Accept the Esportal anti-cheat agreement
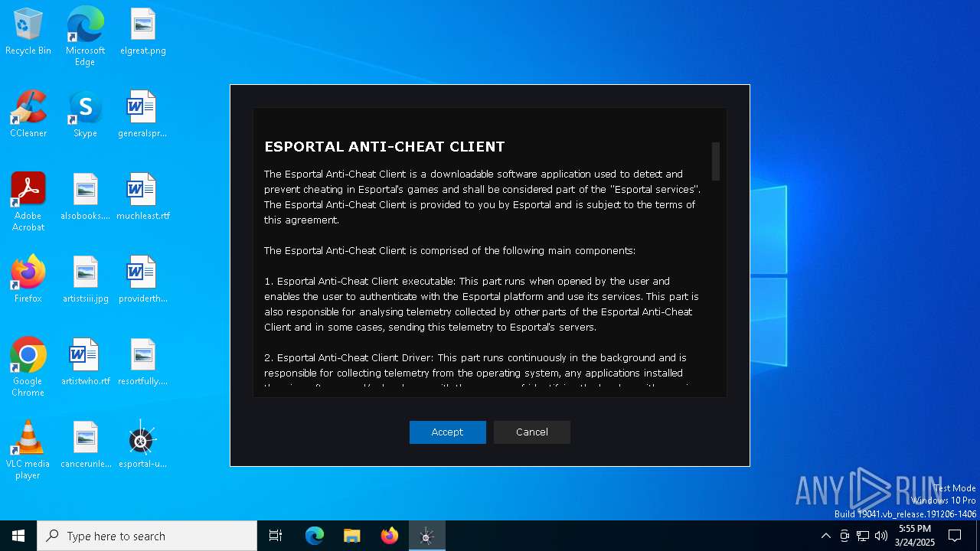 (x=447, y=432)
